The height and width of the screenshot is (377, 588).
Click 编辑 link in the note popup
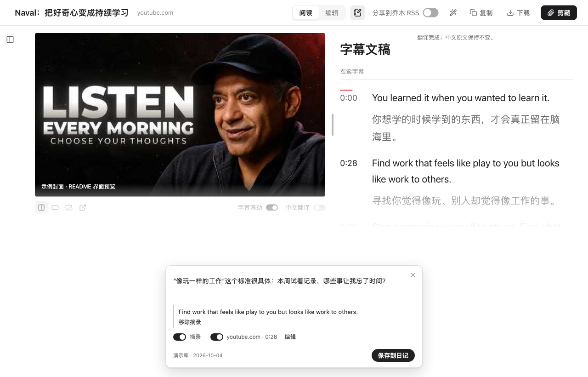(x=290, y=337)
